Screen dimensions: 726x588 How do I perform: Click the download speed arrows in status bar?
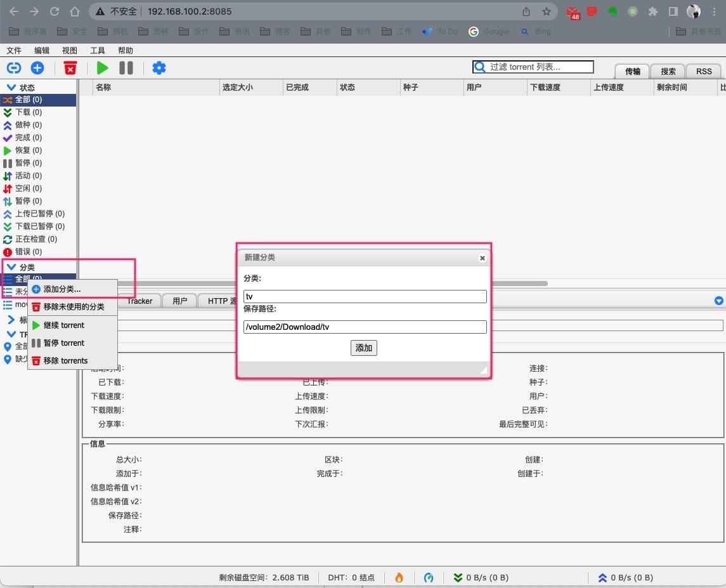point(458,577)
